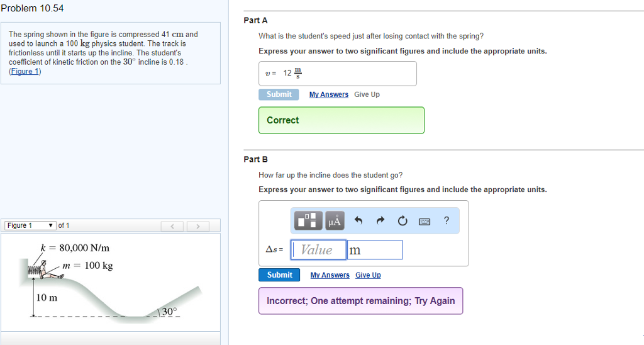Click into the units field showing m

point(375,249)
